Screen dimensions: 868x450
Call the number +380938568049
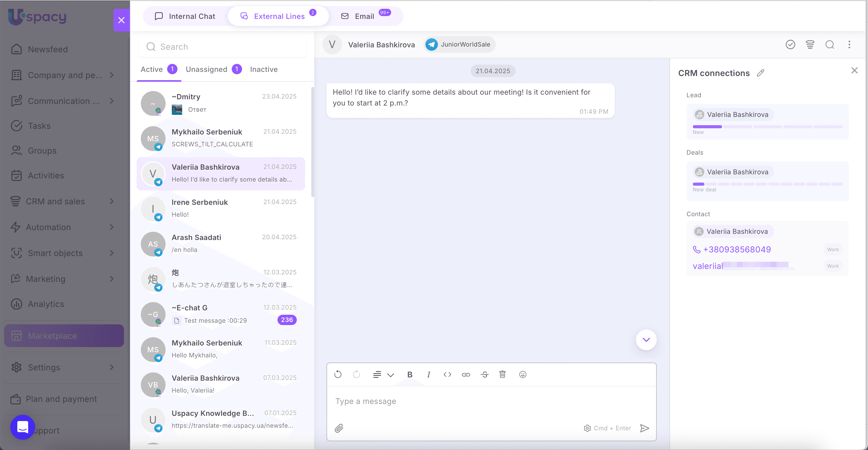point(737,249)
